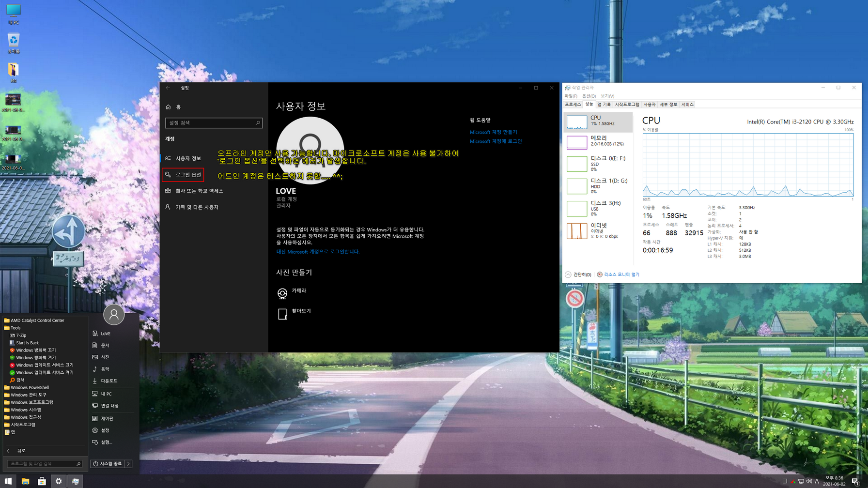The width and height of the screenshot is (868, 488).
Task: Open 제어판 from the start menu
Action: click(x=103, y=418)
